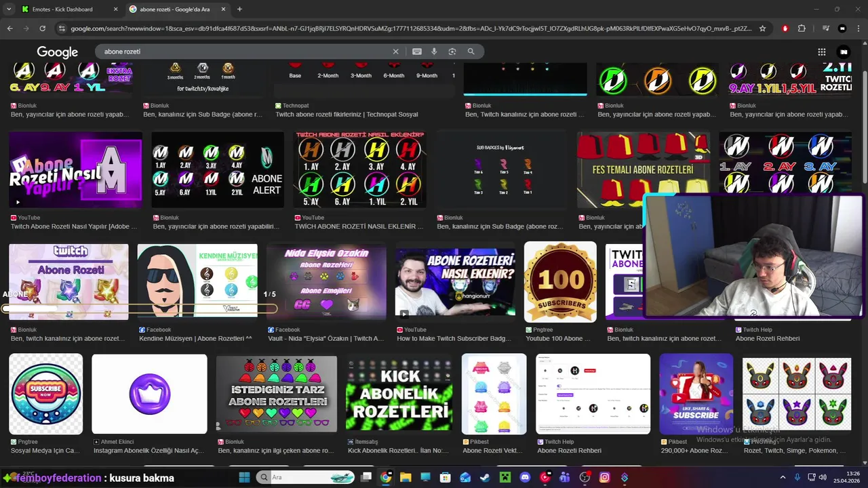868x488 pixels.
Task: Open site information icon in address bar
Action: 62,28
